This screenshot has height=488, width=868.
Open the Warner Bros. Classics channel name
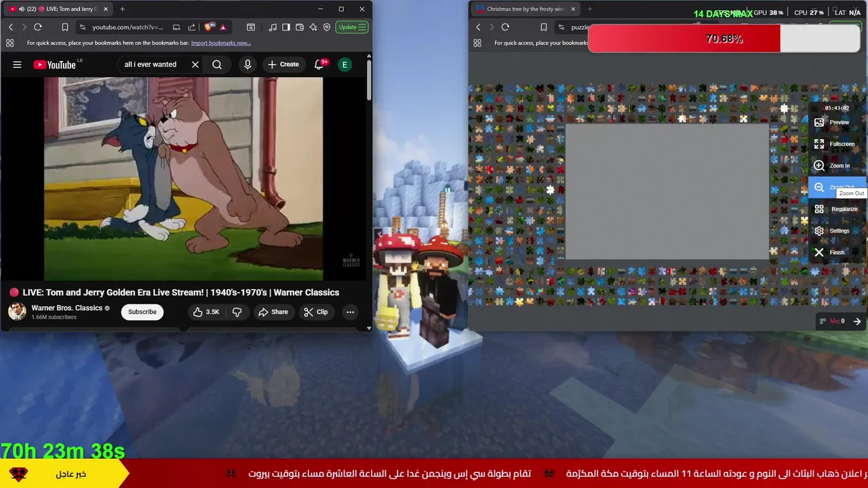[x=66, y=308]
